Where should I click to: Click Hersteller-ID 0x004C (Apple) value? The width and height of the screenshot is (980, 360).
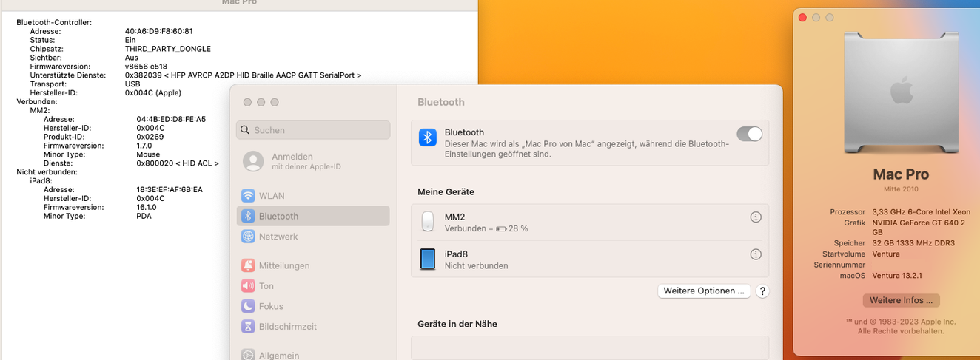click(x=153, y=93)
